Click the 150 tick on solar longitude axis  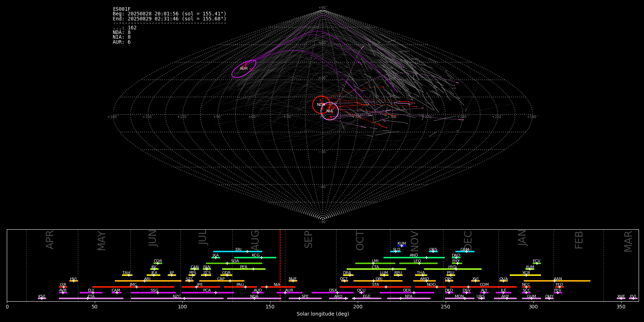(270, 307)
